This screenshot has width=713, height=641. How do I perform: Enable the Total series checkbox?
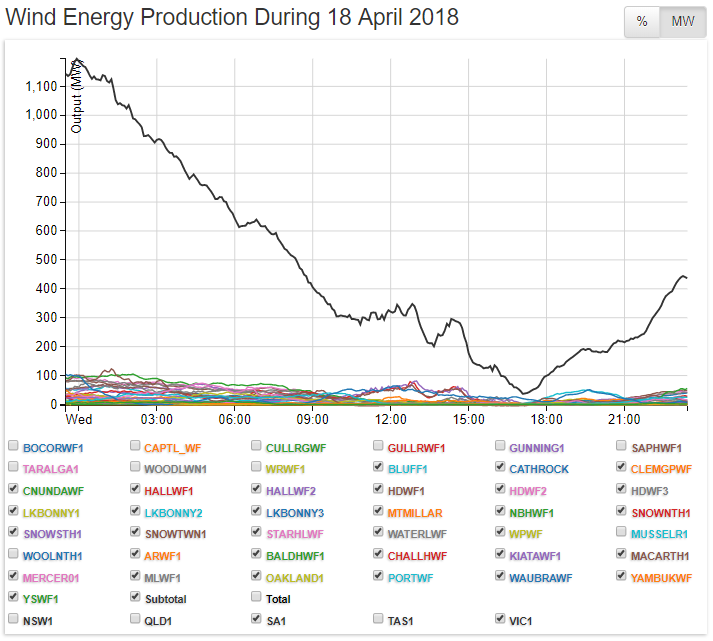(x=257, y=597)
